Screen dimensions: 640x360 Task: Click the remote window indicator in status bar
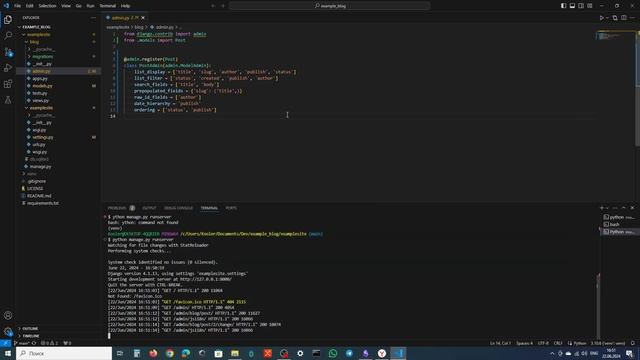tap(5, 343)
